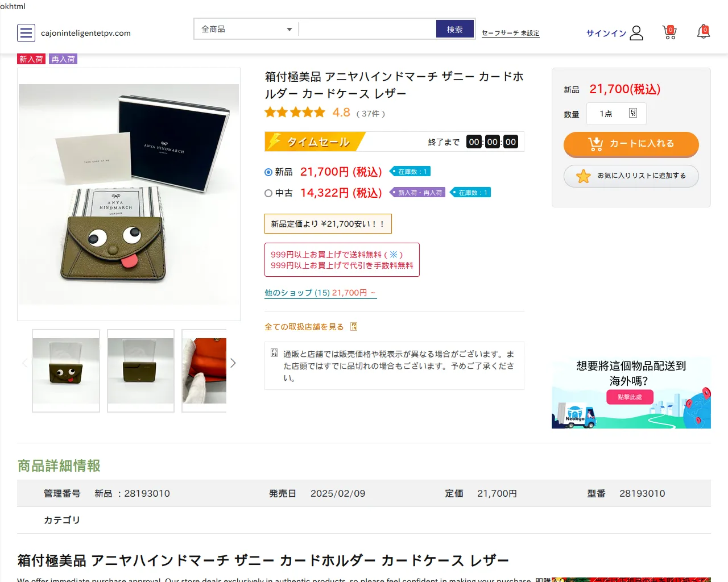Click the cajoninteligentetpv.com site name

click(x=86, y=33)
